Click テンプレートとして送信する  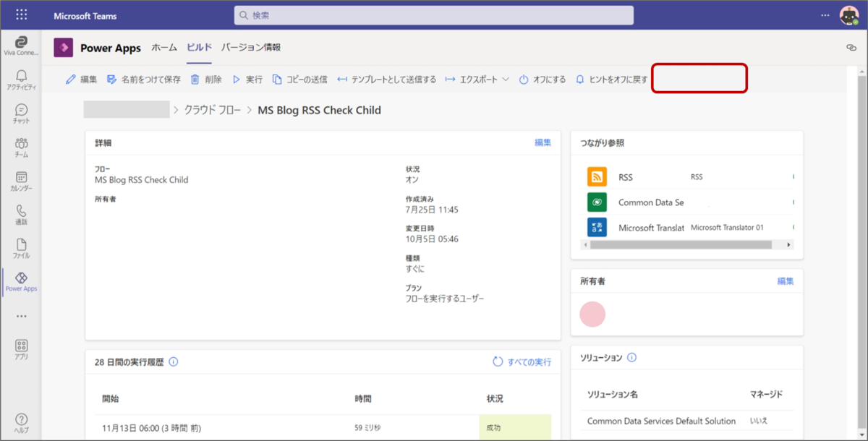click(x=387, y=80)
